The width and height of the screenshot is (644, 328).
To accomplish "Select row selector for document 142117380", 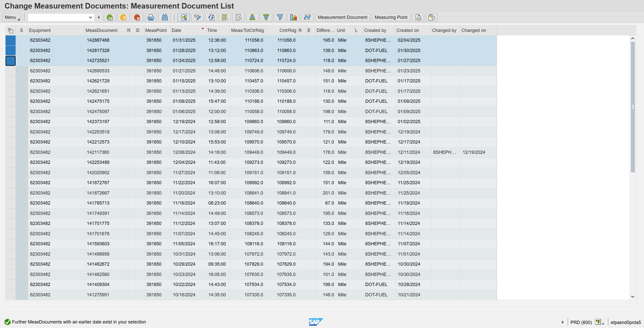I will (x=11, y=152).
